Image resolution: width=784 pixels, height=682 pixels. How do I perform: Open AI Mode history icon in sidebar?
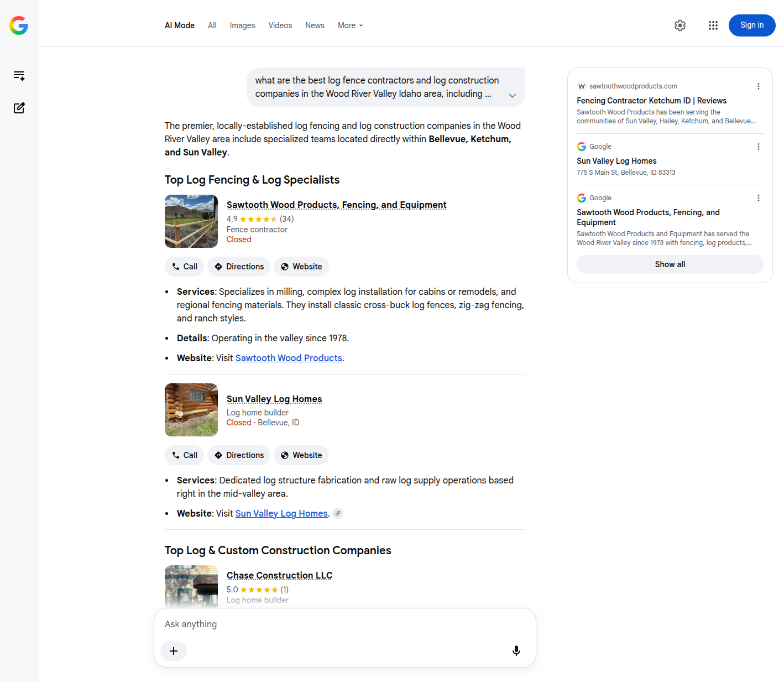click(x=19, y=76)
